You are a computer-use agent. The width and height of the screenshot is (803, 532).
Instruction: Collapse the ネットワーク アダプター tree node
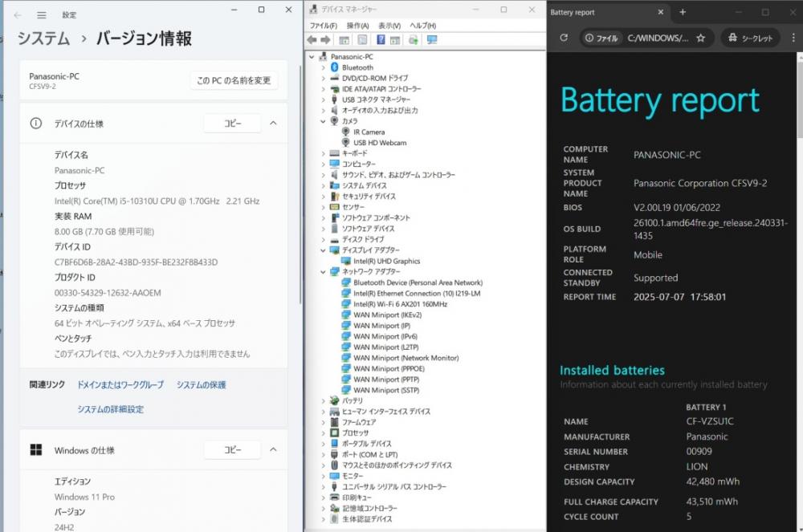[323, 272]
